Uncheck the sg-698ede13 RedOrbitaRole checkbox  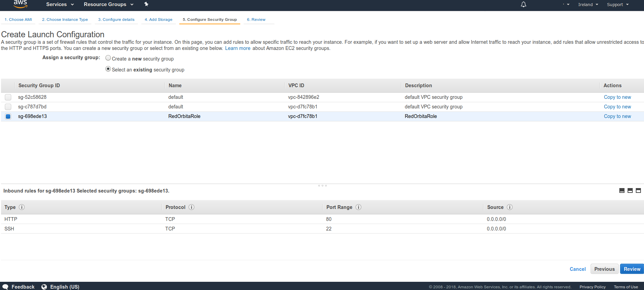click(8, 116)
